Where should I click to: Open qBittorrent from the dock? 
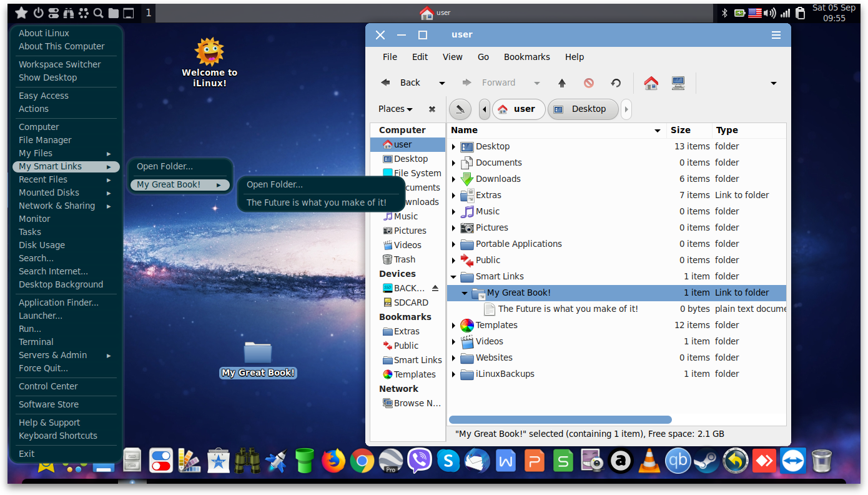click(678, 461)
